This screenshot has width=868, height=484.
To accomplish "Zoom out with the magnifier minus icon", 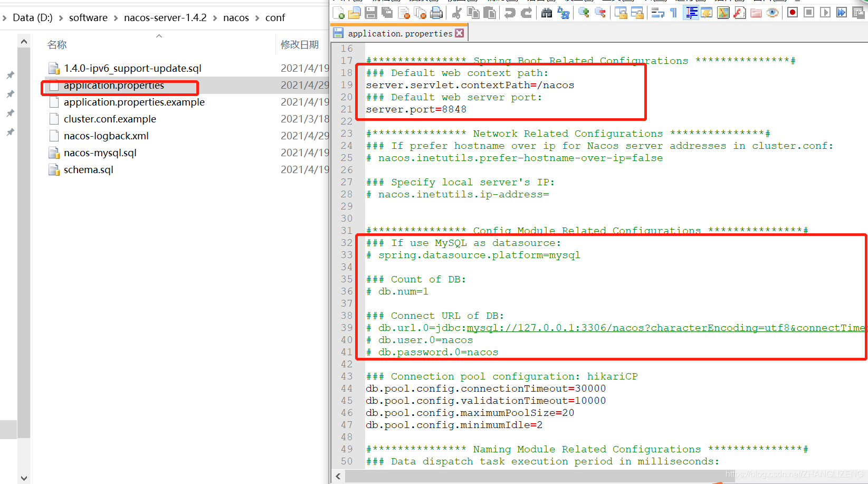I will pos(600,13).
